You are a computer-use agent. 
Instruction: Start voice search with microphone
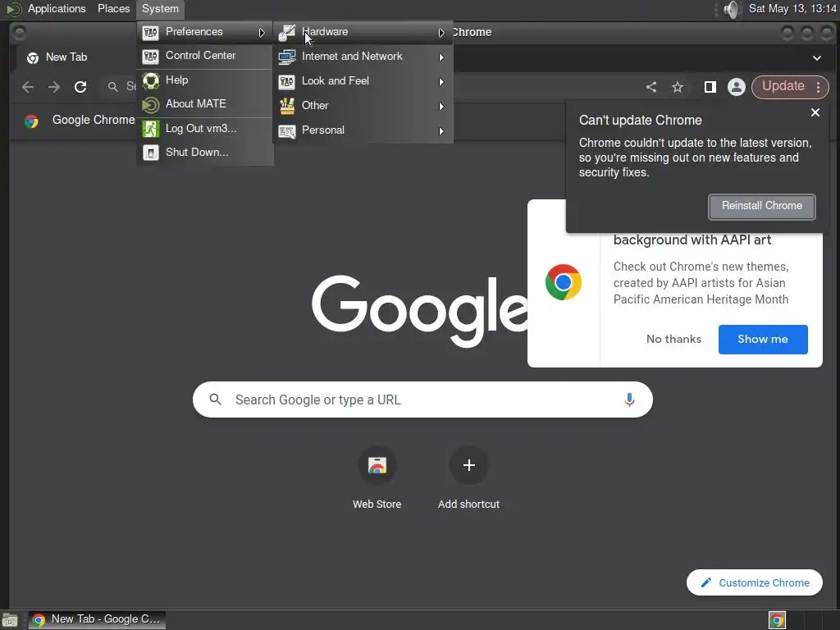tap(629, 399)
